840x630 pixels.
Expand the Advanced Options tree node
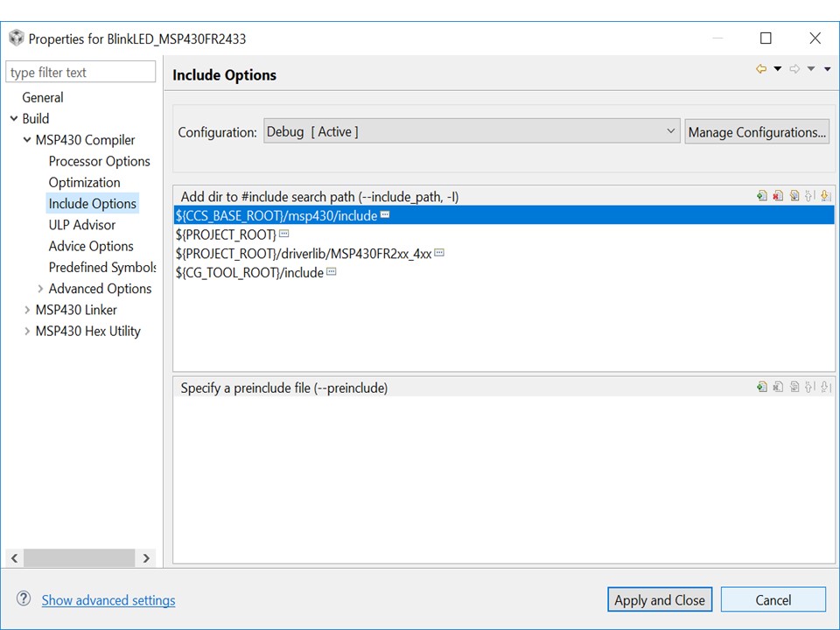coord(40,289)
